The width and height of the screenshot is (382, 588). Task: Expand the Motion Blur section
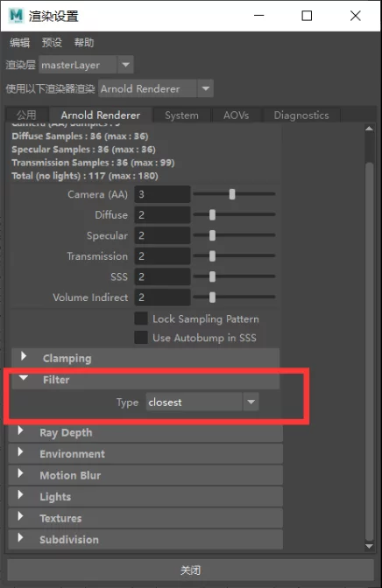[x=145, y=475]
